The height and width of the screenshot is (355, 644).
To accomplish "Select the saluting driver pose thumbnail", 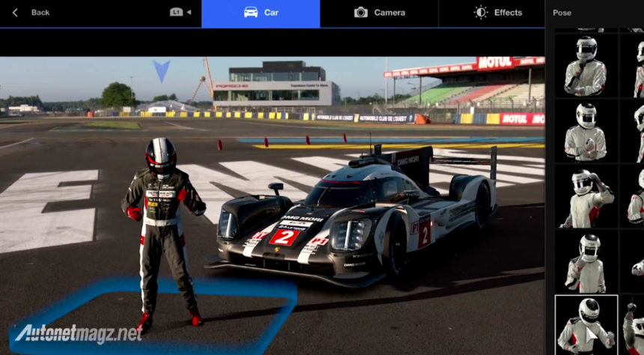I will point(586,197).
